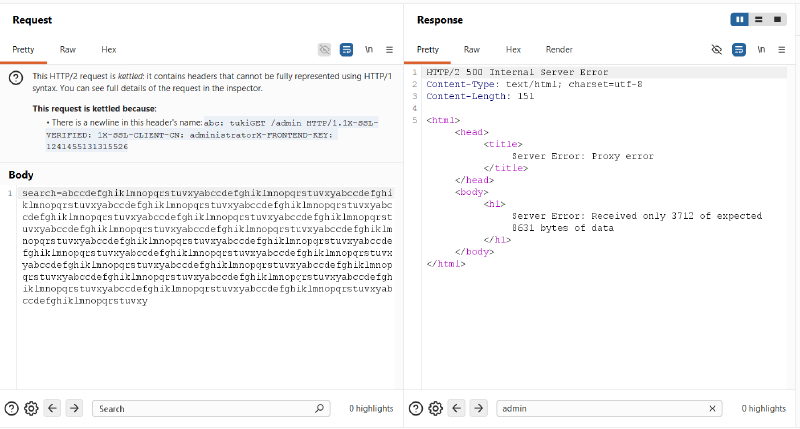Show \n non-printable characters in Response
This screenshot has height=429, width=800.
tap(761, 49)
